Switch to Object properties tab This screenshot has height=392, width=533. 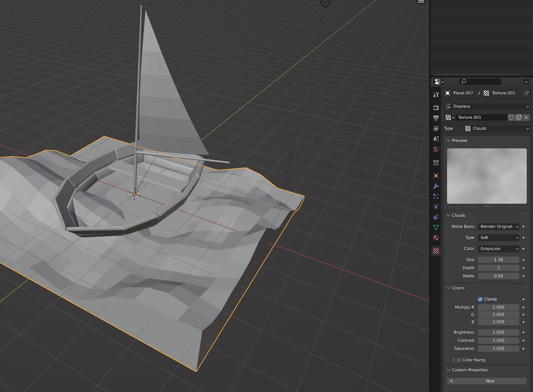click(436, 176)
